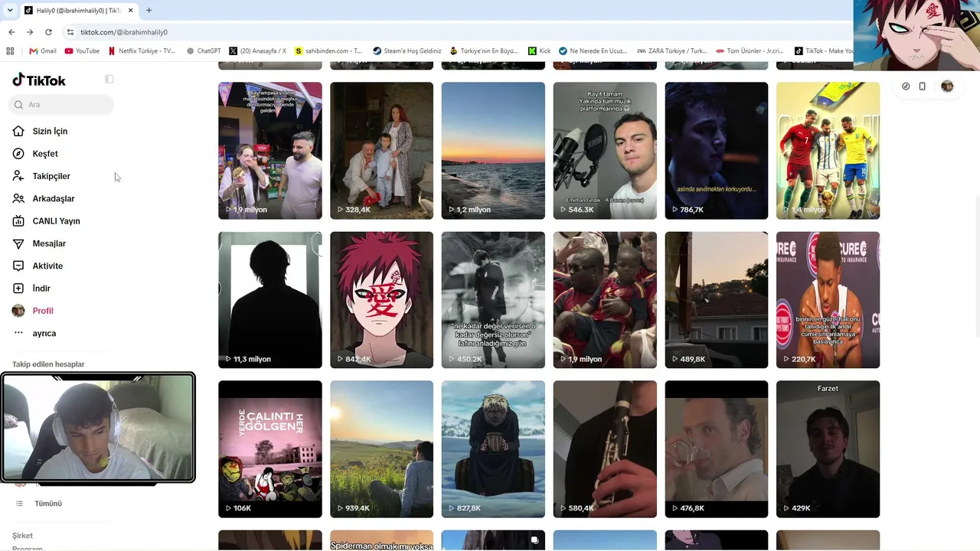Viewport: 980px width, 551px height.
Task: Play the Çalıntı Gölgen video with 106K views
Action: 270,449
